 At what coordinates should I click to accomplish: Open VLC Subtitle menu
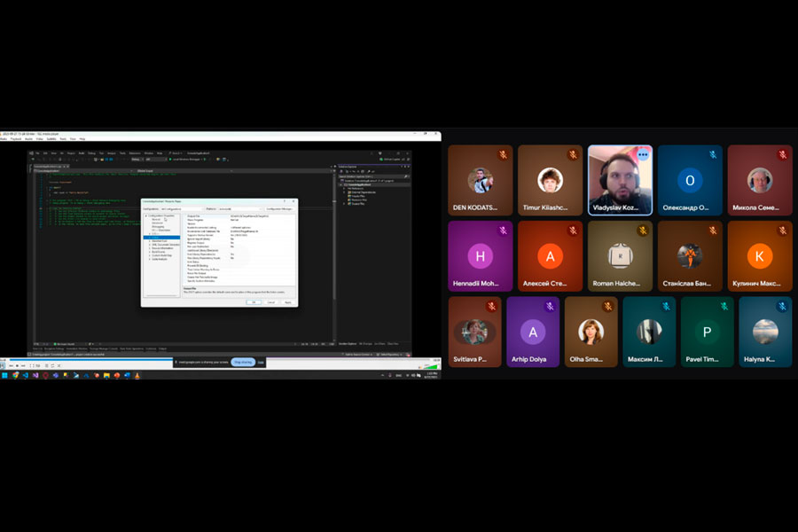click(51, 139)
